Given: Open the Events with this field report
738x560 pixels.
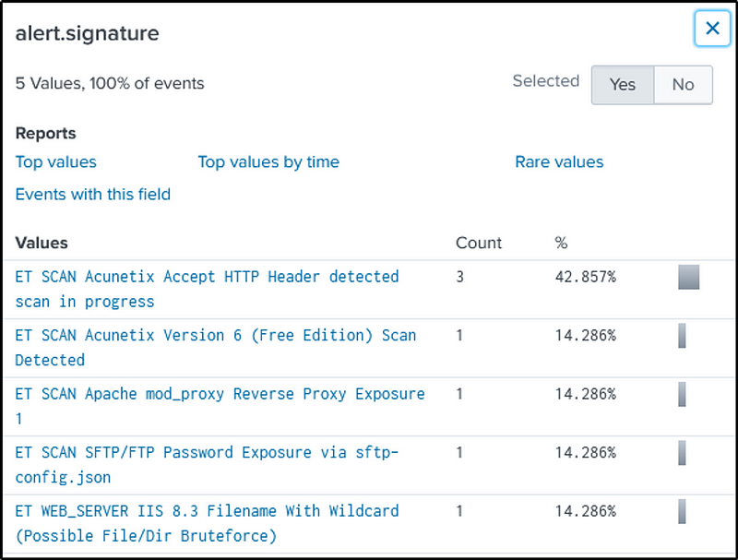Looking at the screenshot, I should point(93,195).
